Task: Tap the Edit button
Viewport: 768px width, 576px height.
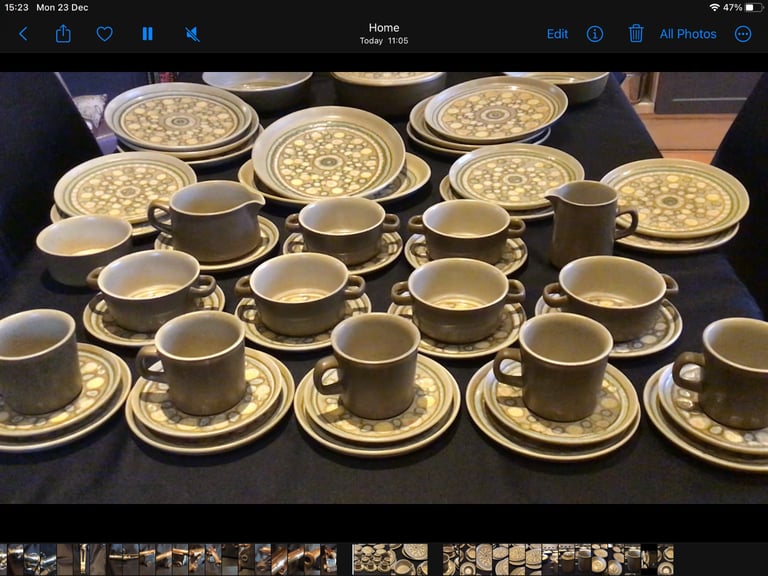Action: point(557,34)
